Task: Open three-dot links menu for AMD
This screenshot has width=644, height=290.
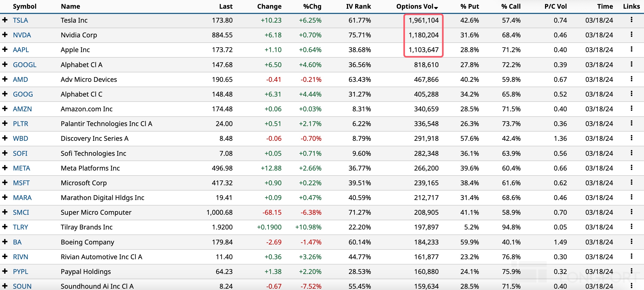Action: (x=631, y=79)
